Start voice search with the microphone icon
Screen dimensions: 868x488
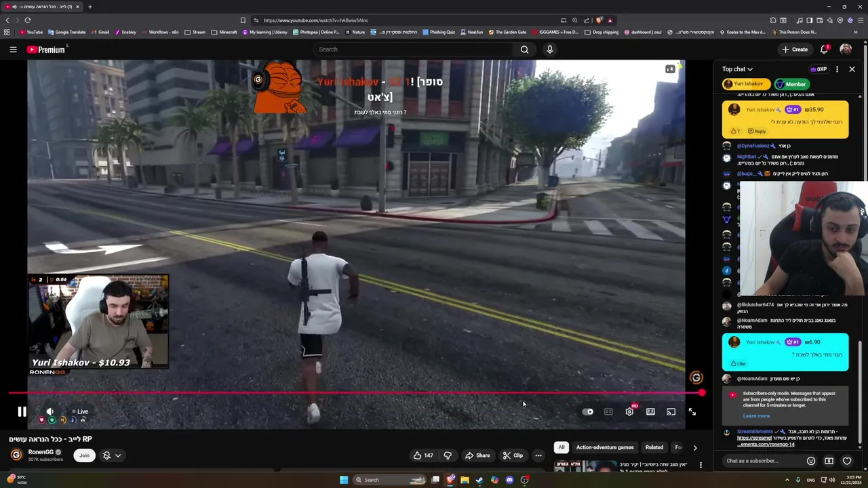pyautogui.click(x=550, y=49)
